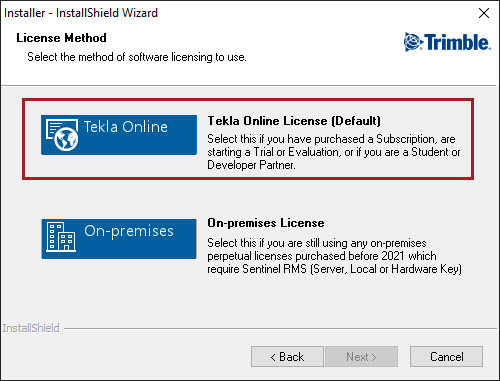This screenshot has width=500, height=381.
Task: Click the On-premises buildings icon
Action: coord(61,237)
